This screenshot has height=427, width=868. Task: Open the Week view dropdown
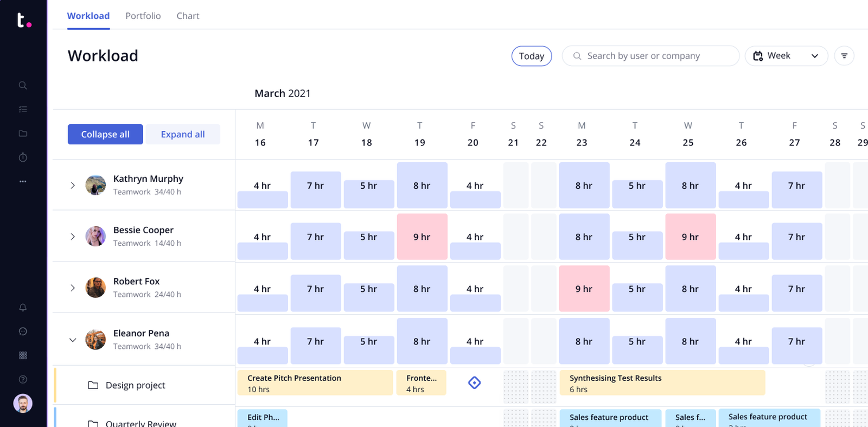tap(786, 56)
